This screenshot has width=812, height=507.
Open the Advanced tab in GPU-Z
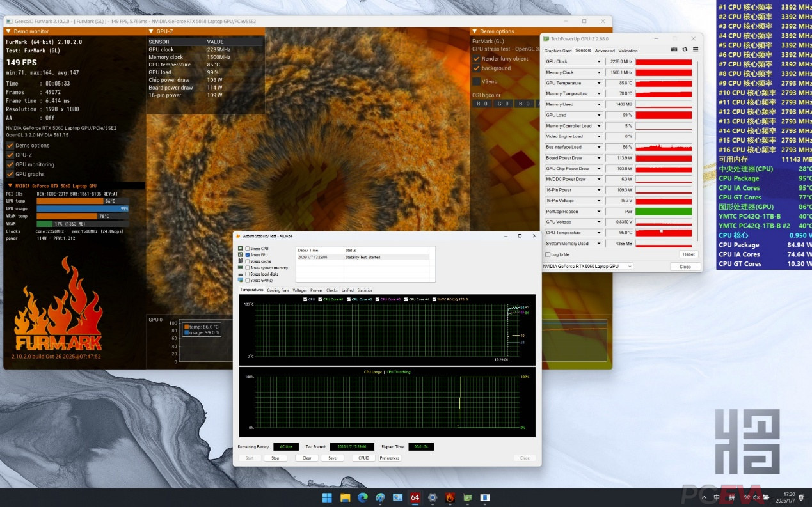coord(604,51)
